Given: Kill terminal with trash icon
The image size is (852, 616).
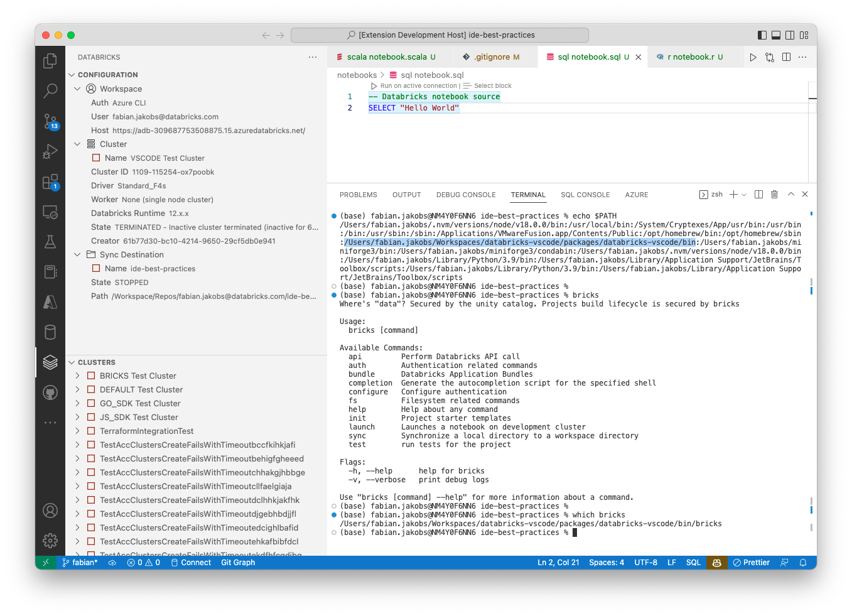Looking at the screenshot, I should pyautogui.click(x=774, y=195).
